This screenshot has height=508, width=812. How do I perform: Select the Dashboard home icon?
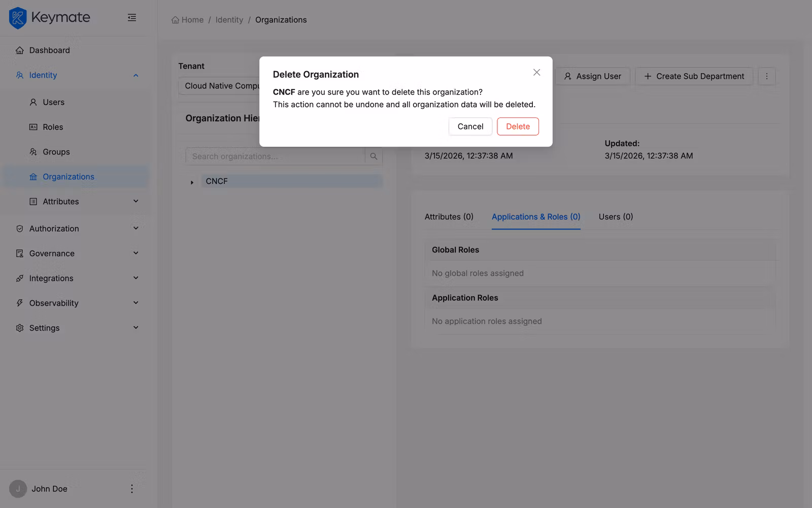[19, 50]
